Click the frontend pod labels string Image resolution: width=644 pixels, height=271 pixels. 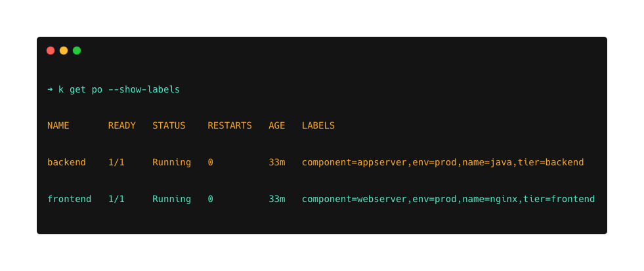[x=448, y=199]
